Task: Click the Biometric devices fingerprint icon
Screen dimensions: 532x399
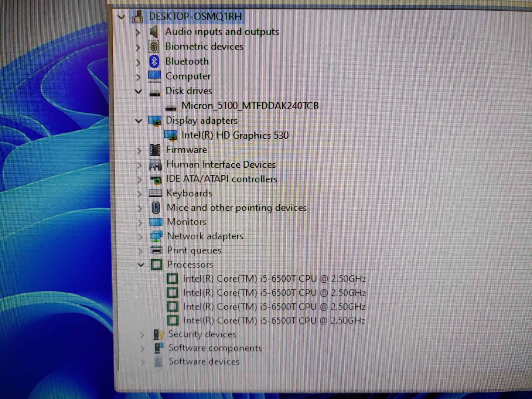Action: 154,47
